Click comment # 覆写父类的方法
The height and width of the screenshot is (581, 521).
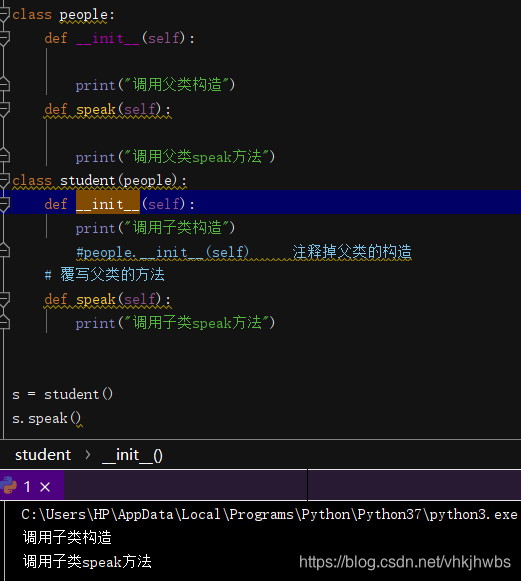[104, 275]
